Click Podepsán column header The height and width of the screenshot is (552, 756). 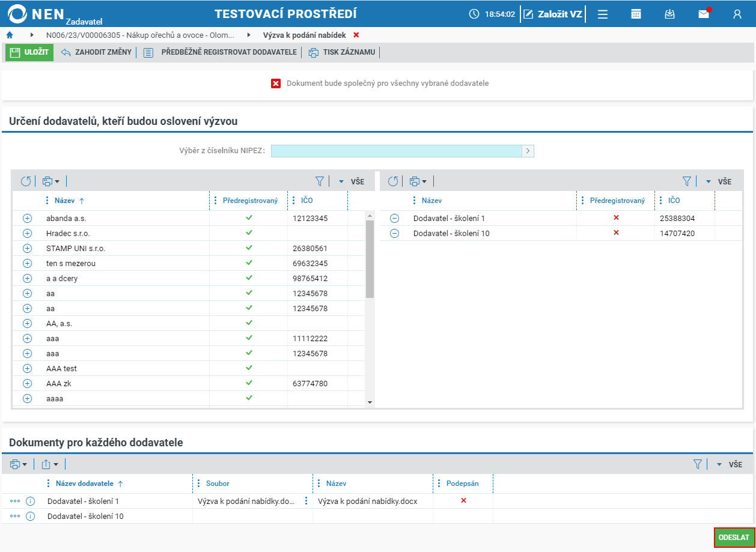click(x=462, y=484)
